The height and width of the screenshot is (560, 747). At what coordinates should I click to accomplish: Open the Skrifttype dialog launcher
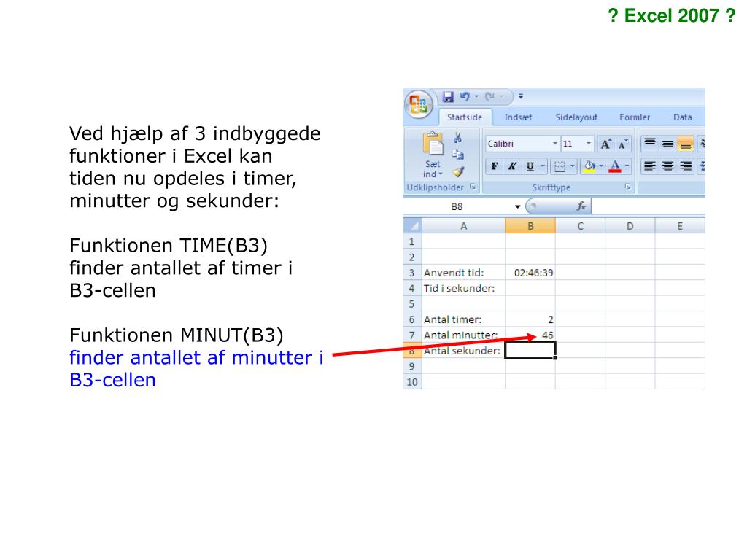(628, 187)
